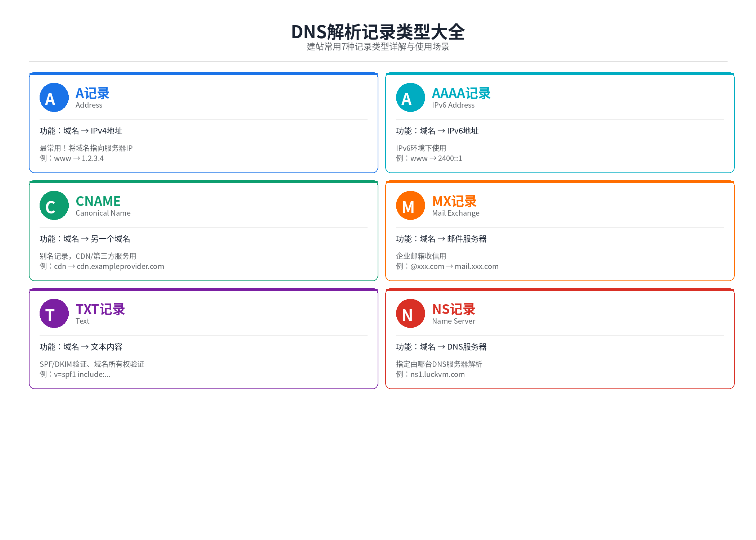
Task: Click the Text label under TXT记录
Action: 82,321
